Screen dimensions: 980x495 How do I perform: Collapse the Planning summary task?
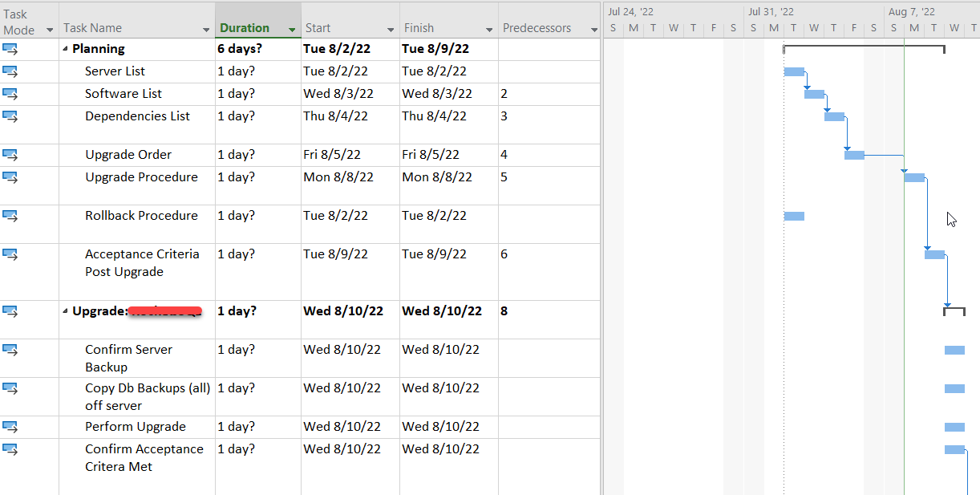[x=66, y=49]
